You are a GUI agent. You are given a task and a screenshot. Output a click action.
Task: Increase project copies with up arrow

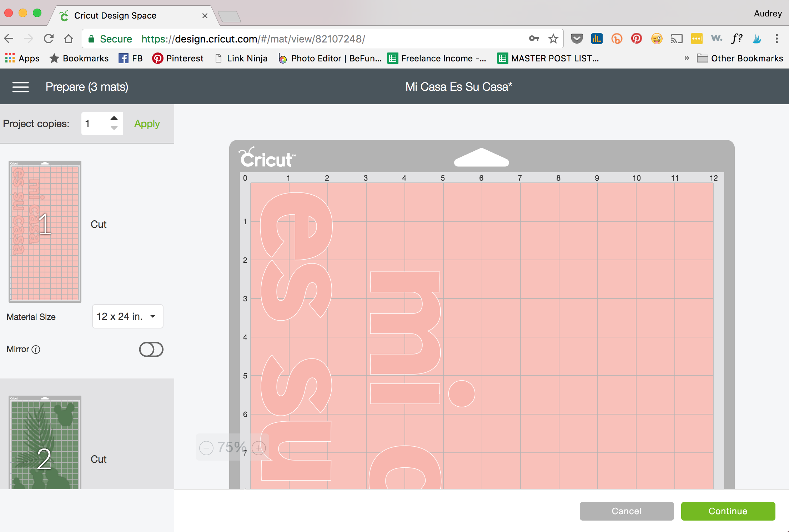click(114, 118)
